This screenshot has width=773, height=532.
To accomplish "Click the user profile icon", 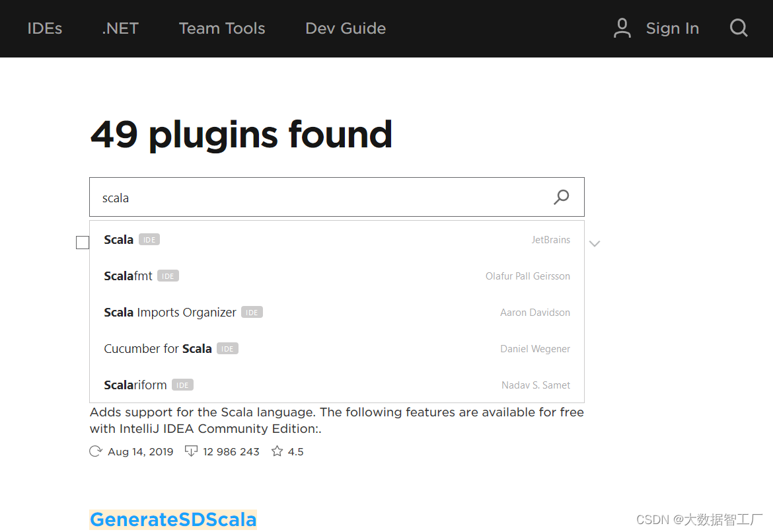I will pos(622,28).
